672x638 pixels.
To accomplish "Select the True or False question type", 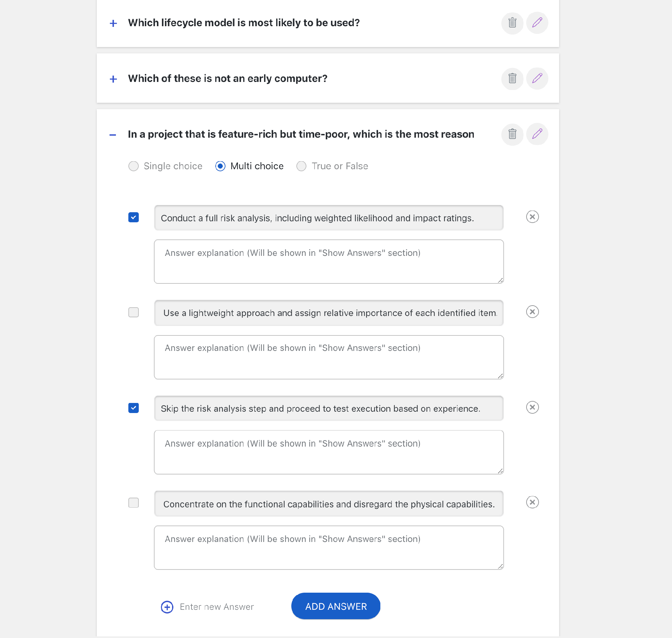I will click(301, 166).
